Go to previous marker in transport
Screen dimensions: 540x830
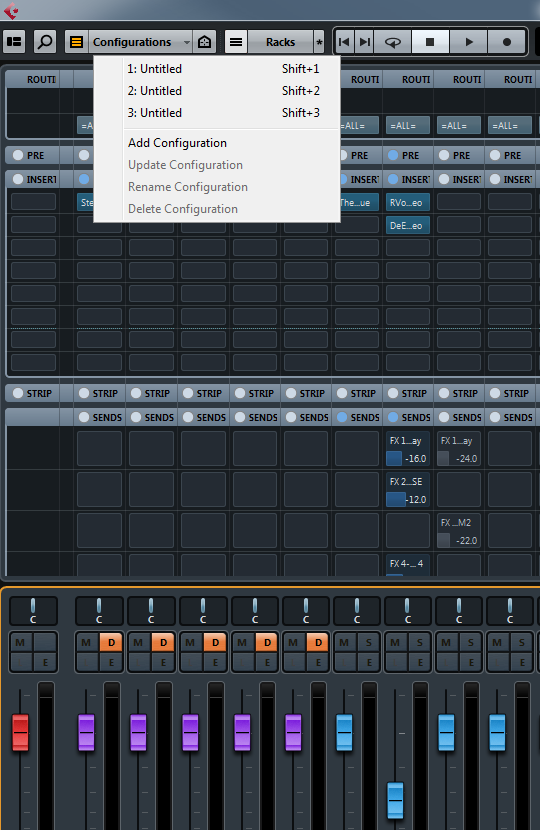click(x=344, y=42)
